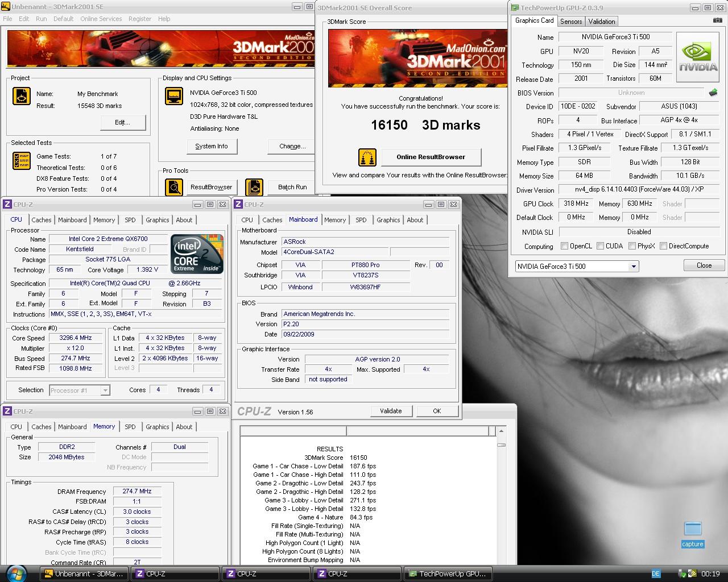Click the Batch Run icon

pos(254,187)
